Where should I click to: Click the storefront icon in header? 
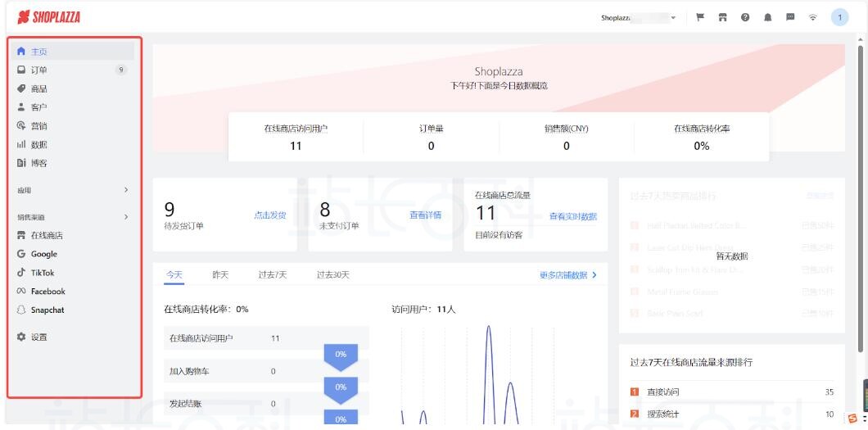click(722, 17)
